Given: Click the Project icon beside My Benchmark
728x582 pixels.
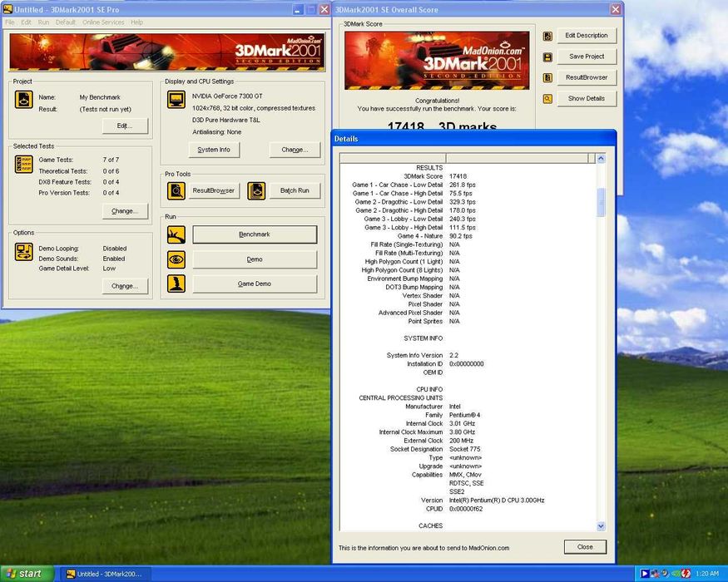Looking at the screenshot, I should tap(23, 99).
